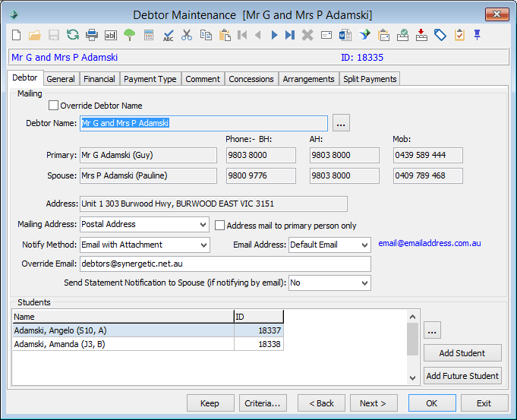Go to previous record arrow icon
Screen dimensions: 517x420
click(258, 35)
